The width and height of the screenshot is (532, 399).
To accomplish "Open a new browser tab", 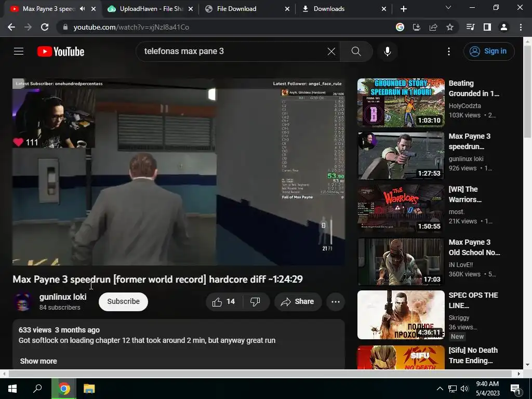I will (403, 9).
